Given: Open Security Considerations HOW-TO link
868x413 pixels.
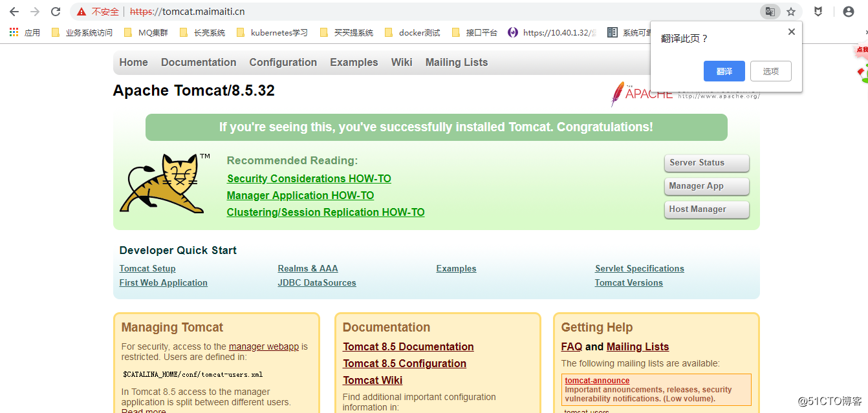Looking at the screenshot, I should pos(309,178).
